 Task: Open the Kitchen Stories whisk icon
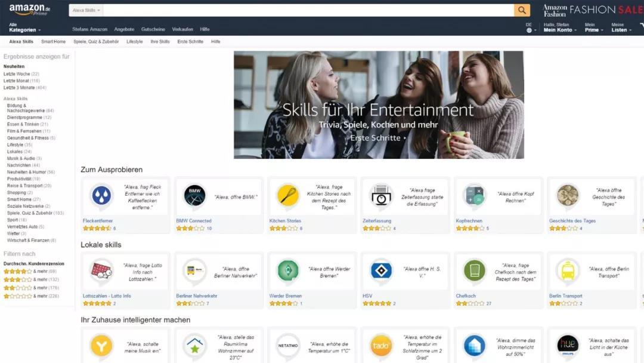tap(288, 195)
